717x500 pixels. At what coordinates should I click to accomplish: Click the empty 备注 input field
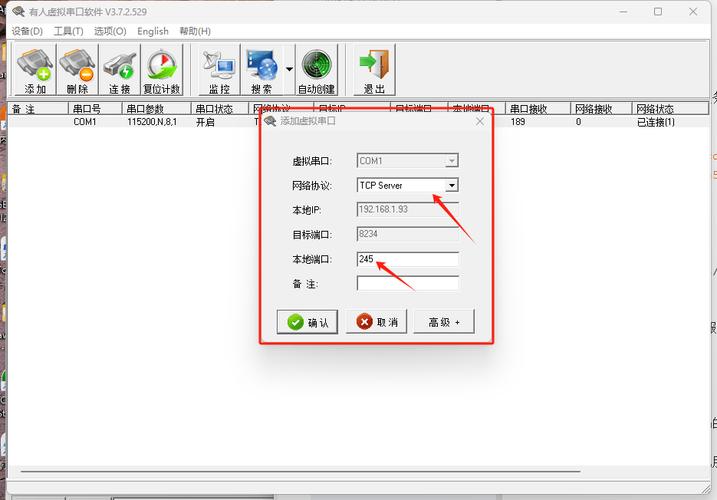pyautogui.click(x=407, y=283)
